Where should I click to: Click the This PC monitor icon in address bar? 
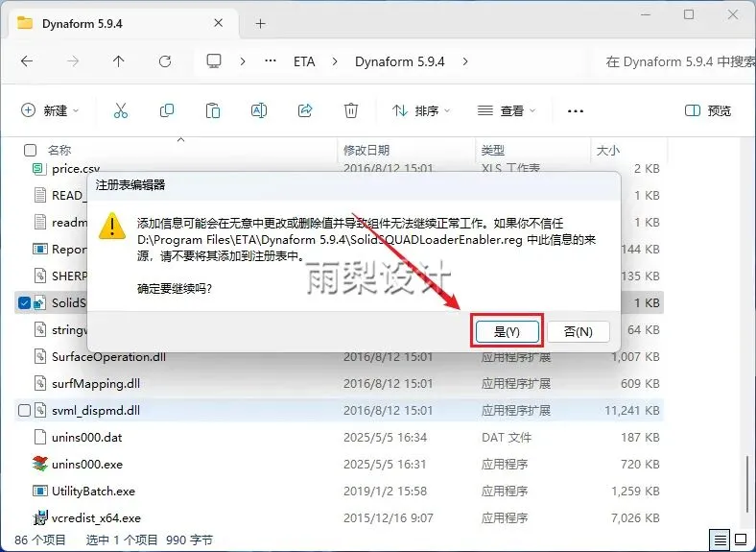point(214,61)
